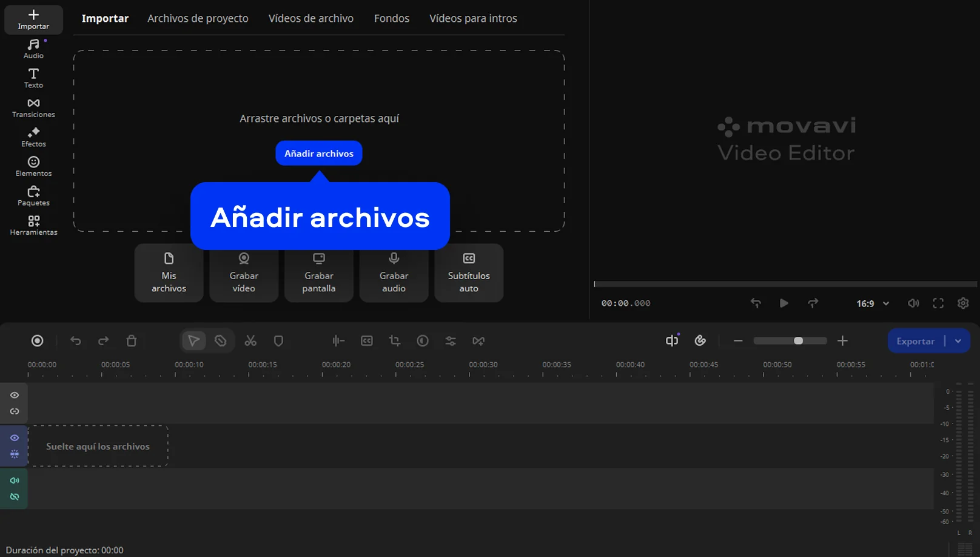Adjust the timeline zoom slider handle
The image size is (980, 557).
click(x=799, y=341)
